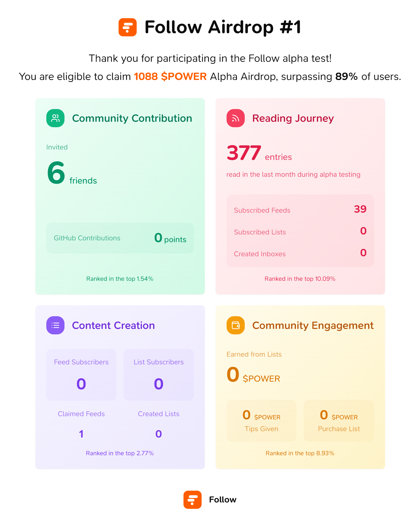Click the orange Follow logo beside the title
The image size is (420, 527).
click(x=127, y=27)
